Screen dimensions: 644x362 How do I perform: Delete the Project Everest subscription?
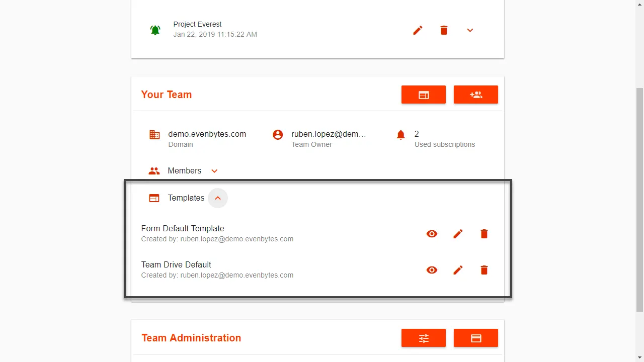coord(444,30)
